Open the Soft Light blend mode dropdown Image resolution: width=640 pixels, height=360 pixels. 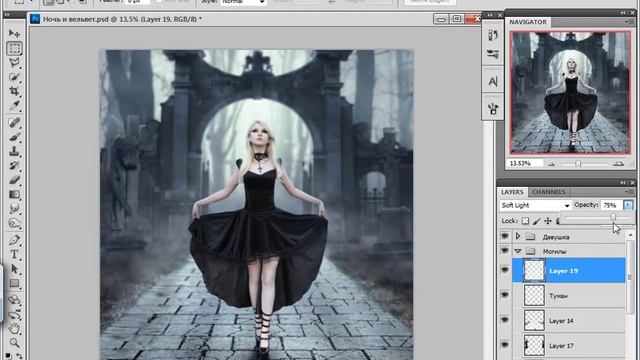(x=535, y=205)
